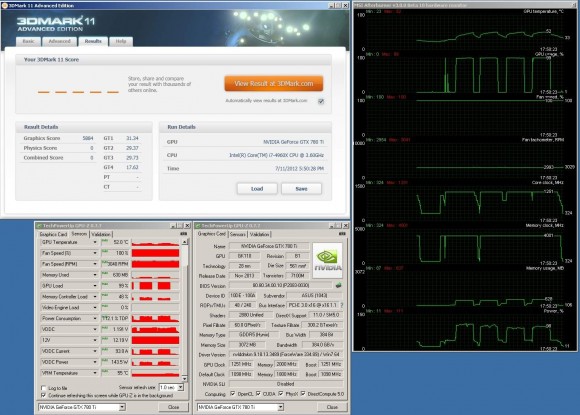Click the Power Consumption red history graph

155,318
